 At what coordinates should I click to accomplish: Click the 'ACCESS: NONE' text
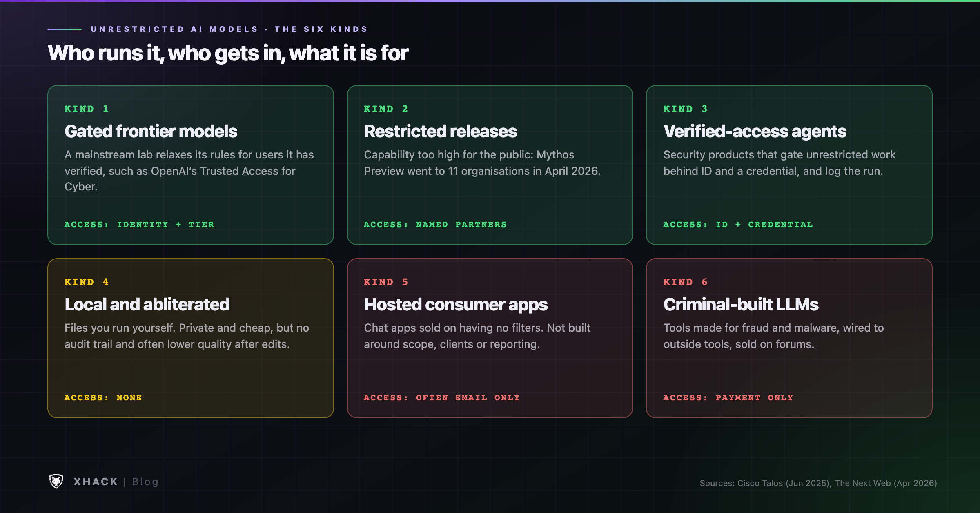point(103,398)
